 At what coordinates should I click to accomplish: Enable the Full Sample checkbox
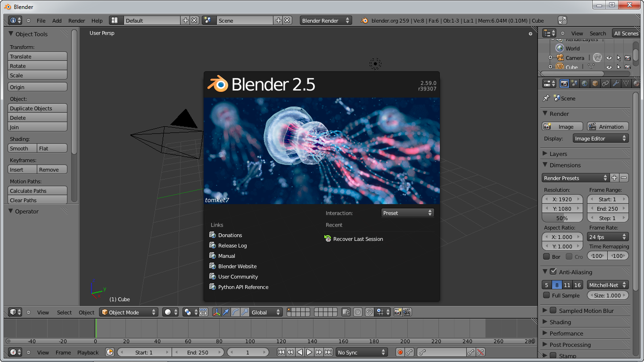546,296
